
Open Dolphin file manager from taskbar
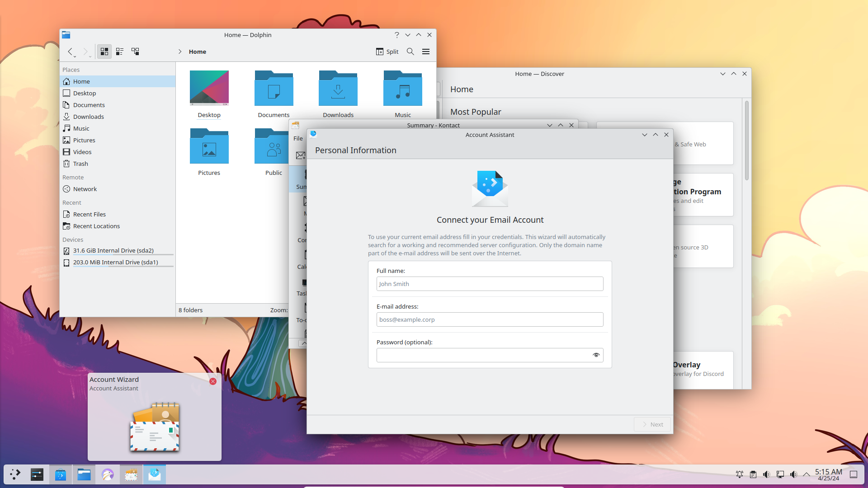pyautogui.click(x=84, y=474)
